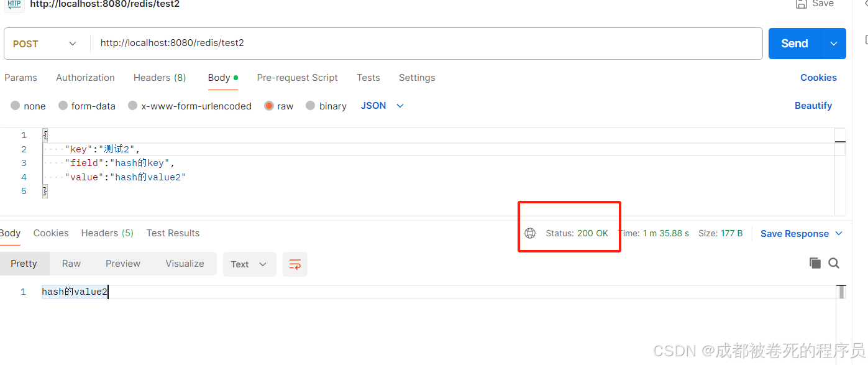This screenshot has width=868, height=365.
Task: Click the response Time 1 m 35.88 s
Action: (654, 233)
